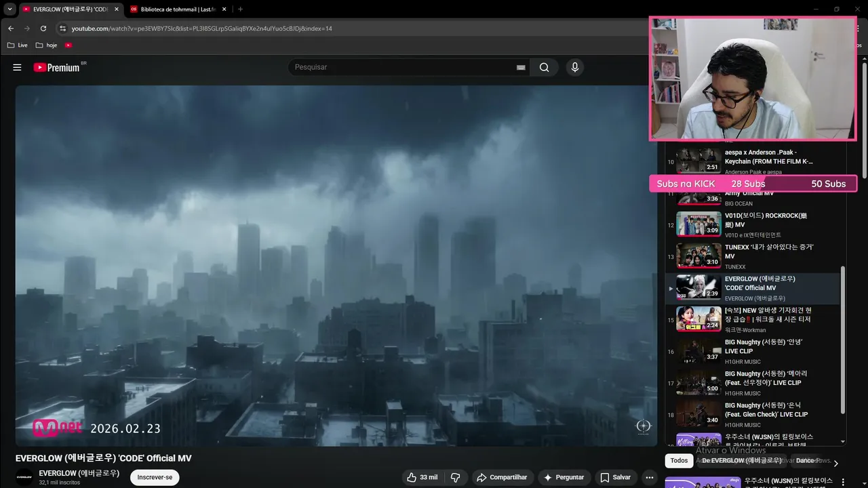Viewport: 868px width, 488px height.
Task: Show next filter chips with right chevron
Action: pyautogui.click(x=835, y=464)
